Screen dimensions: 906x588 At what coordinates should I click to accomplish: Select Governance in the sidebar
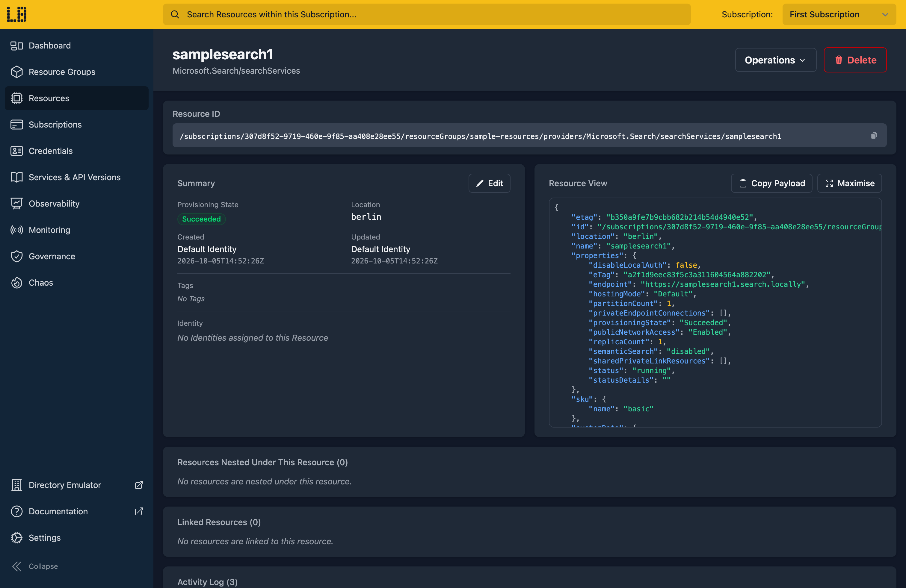point(76,256)
